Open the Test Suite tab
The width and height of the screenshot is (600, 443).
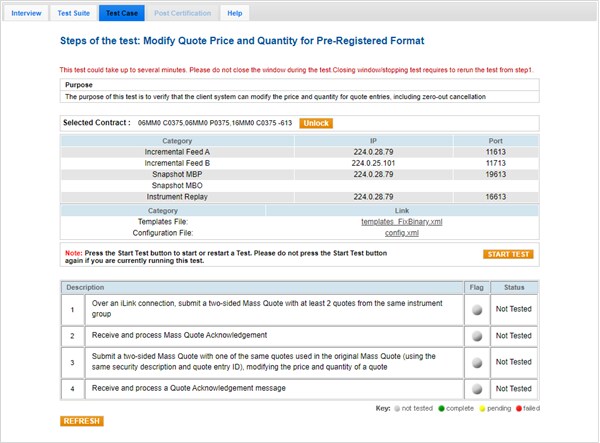click(x=74, y=14)
